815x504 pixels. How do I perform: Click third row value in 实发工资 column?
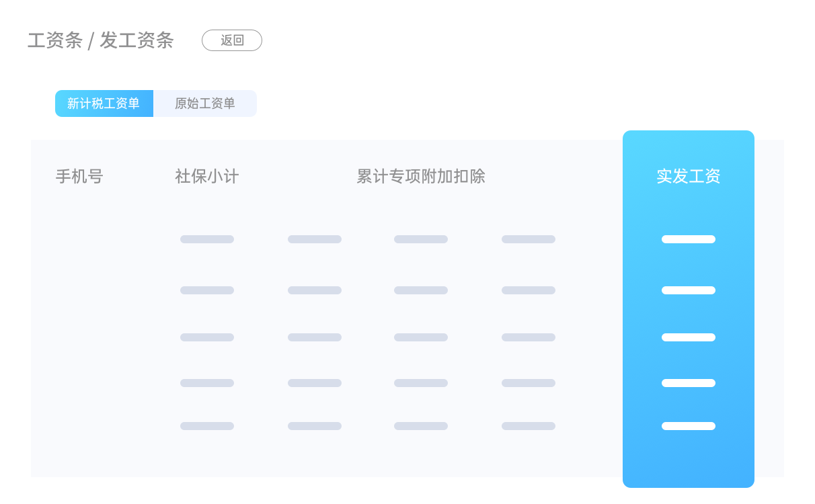688,337
